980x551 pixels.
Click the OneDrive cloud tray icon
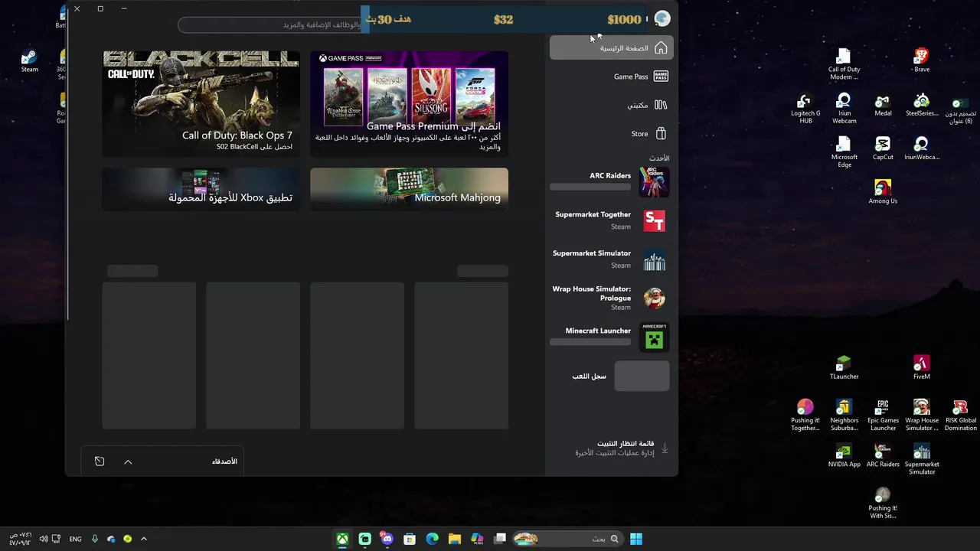point(111,539)
